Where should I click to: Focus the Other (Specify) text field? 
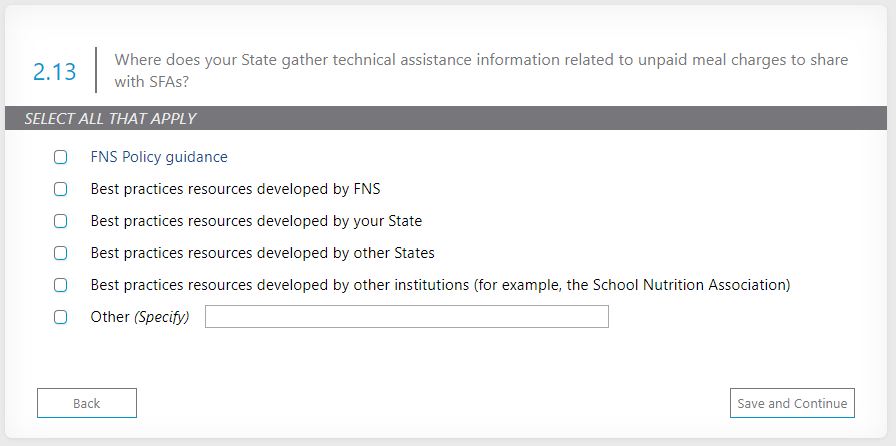406,317
